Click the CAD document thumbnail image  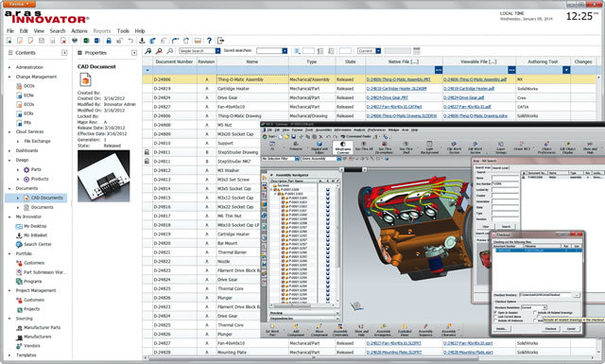pos(103,176)
